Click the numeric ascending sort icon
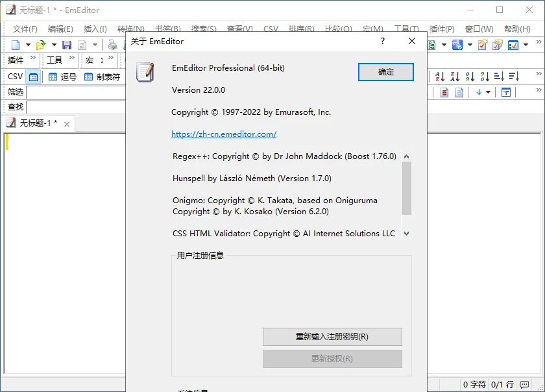 (x=469, y=77)
